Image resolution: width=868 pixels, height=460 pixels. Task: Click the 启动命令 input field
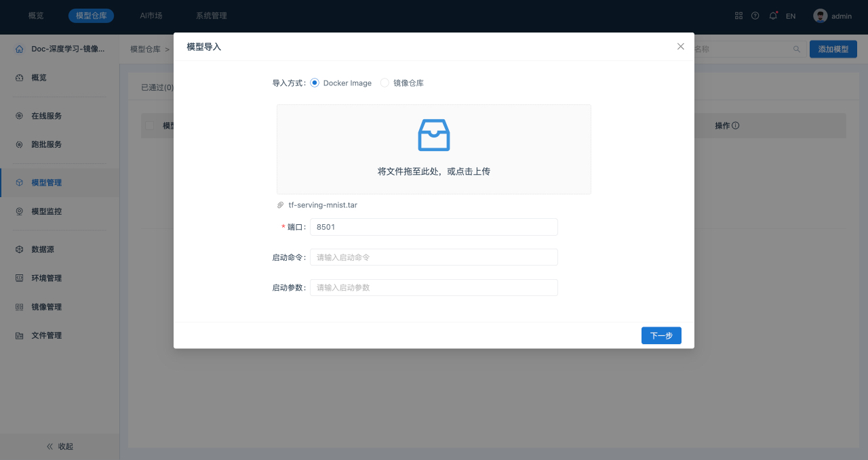433,257
